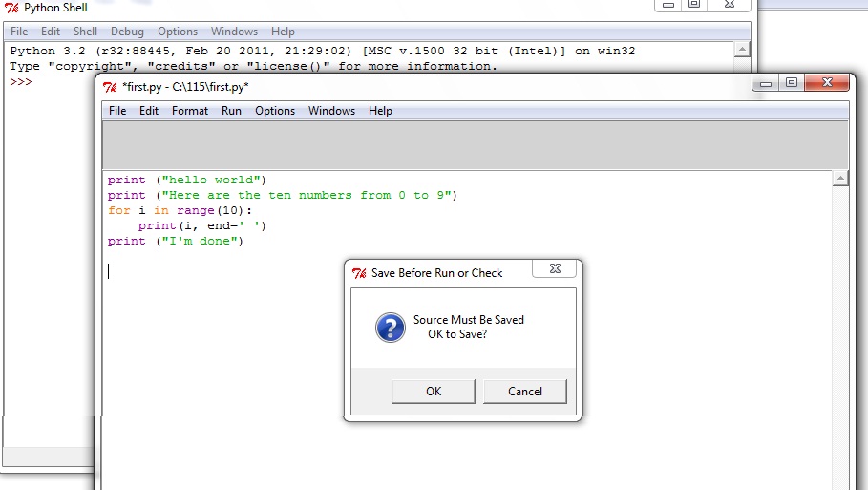Maximize the first.py editor window
Viewport: 868px width, 490px height.
point(792,83)
